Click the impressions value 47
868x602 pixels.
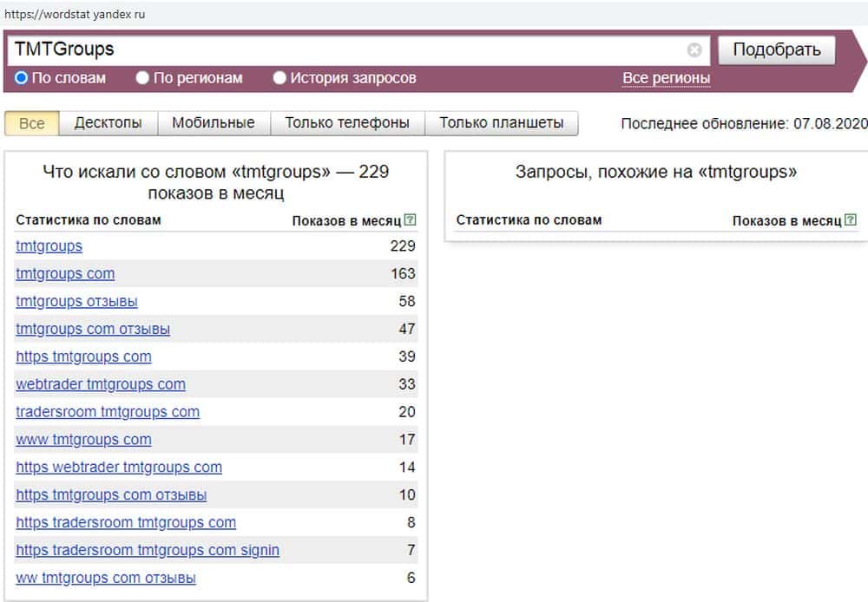407,330
